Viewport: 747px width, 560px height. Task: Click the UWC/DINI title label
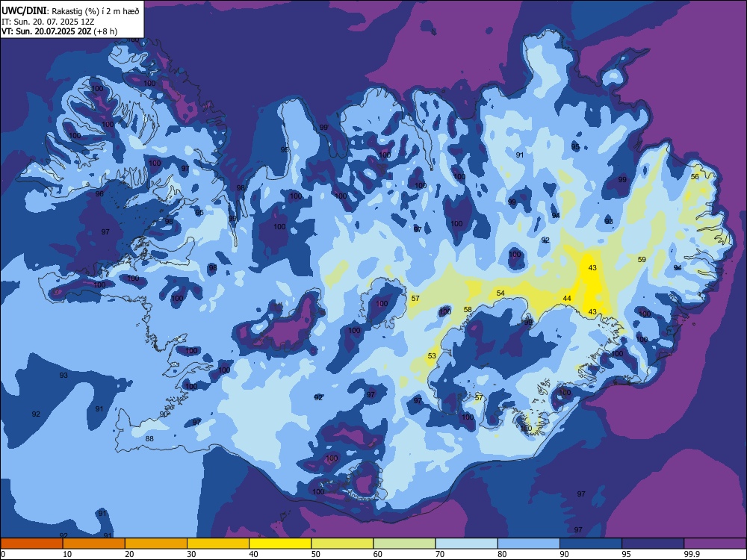[x=25, y=11]
